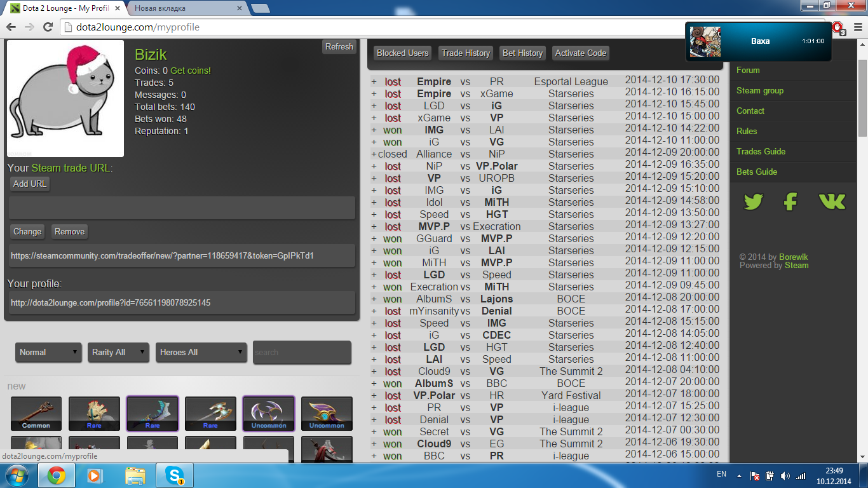This screenshot has width=868, height=488.
Task: Select the Dota 2 Lounge tab
Action: (x=64, y=8)
